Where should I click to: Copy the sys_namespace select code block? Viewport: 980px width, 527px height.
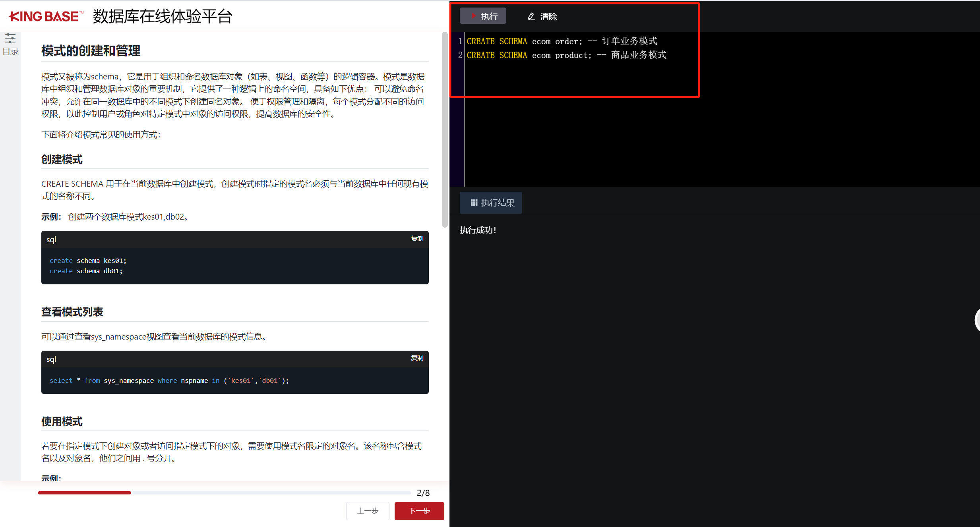click(417, 358)
